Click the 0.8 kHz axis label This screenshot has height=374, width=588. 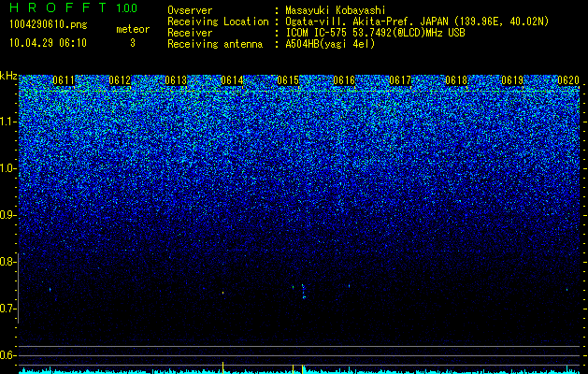[7, 262]
